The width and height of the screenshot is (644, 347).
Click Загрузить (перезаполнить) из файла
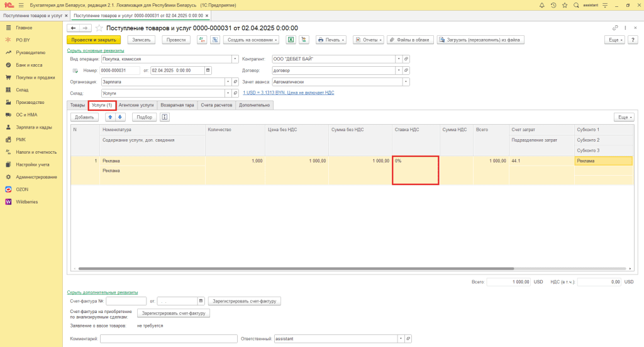[x=480, y=40]
